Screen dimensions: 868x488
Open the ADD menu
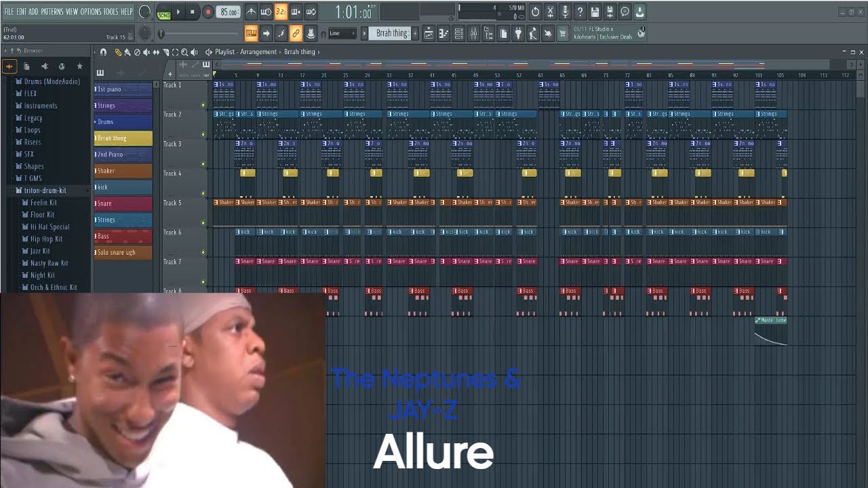click(x=34, y=12)
